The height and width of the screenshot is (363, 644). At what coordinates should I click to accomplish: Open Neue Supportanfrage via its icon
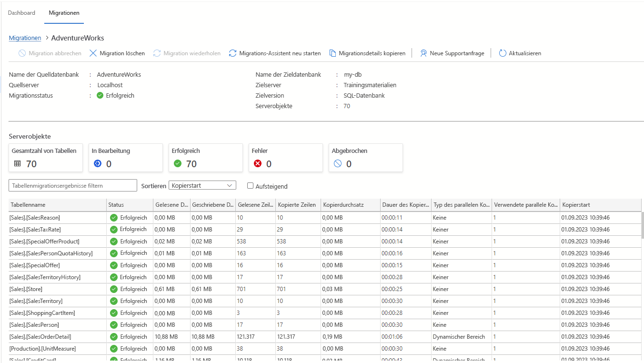pos(423,53)
